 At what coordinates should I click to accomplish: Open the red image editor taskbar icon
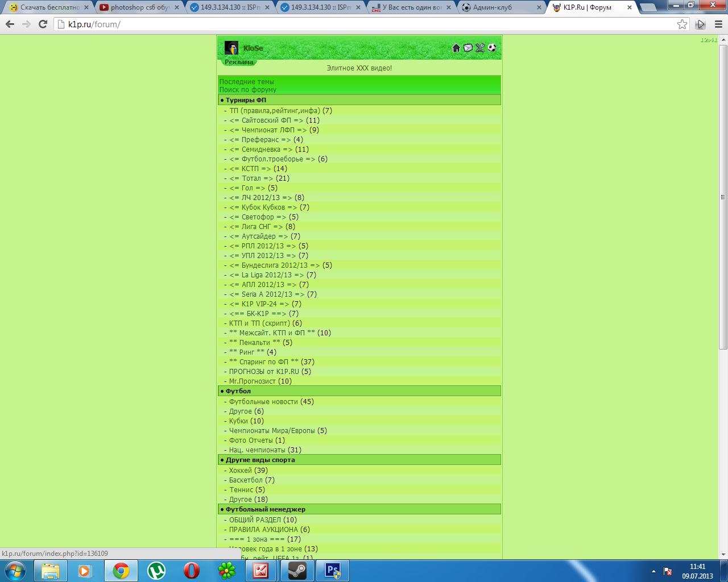(262, 571)
